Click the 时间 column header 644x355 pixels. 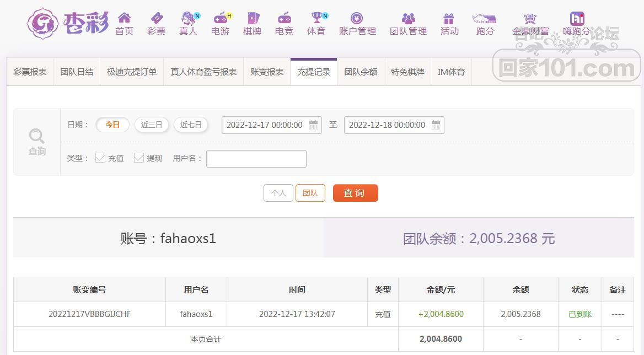tap(297, 290)
